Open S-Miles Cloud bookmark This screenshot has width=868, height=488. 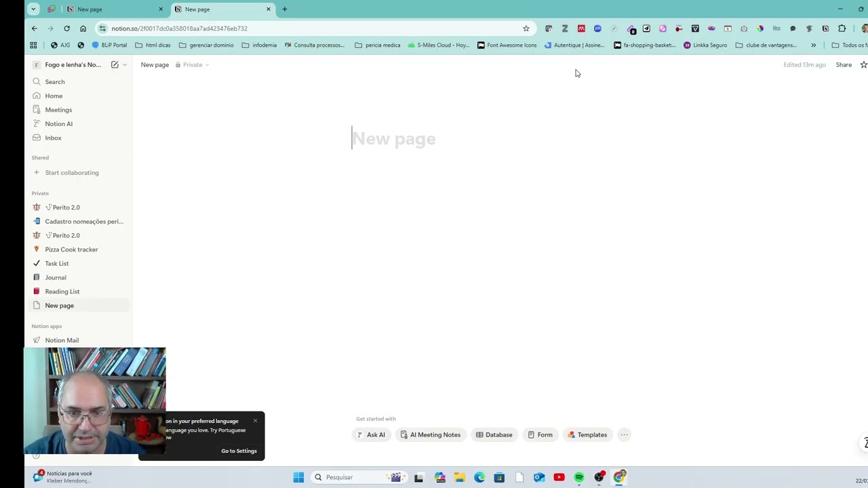pos(438,45)
